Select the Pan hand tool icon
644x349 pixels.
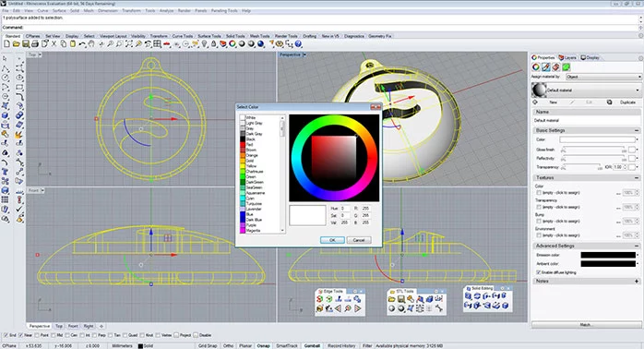pos(91,43)
